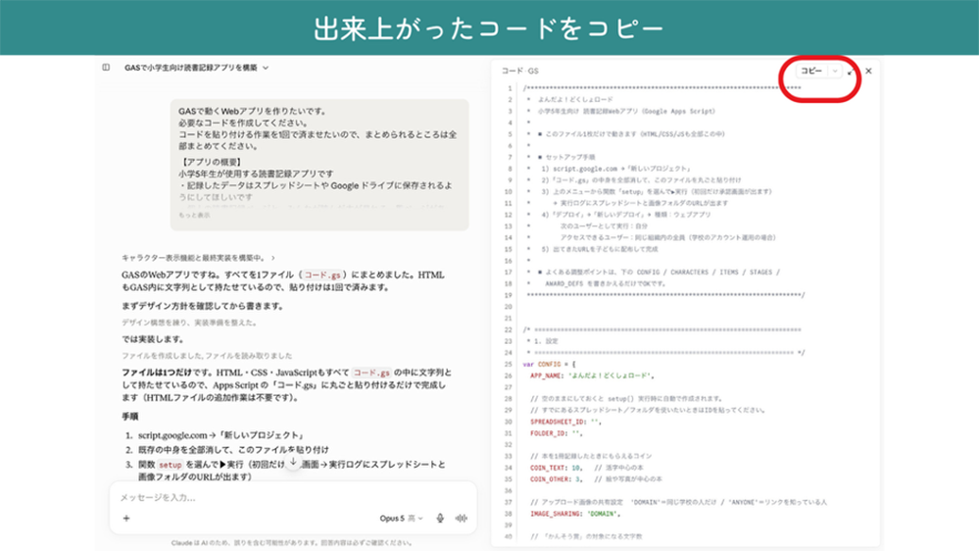This screenshot has width=980, height=551.
Task: Click the 手順 heading in response
Action: (x=130, y=417)
